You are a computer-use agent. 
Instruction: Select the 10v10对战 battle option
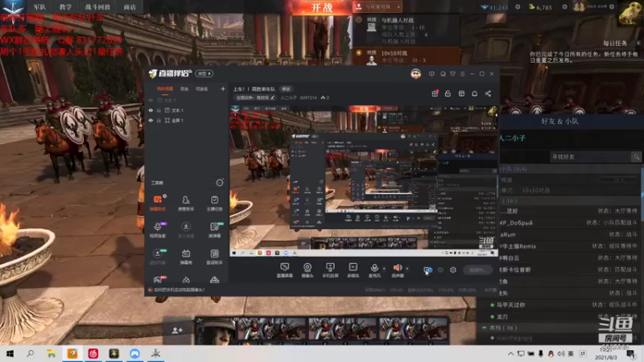(407, 56)
